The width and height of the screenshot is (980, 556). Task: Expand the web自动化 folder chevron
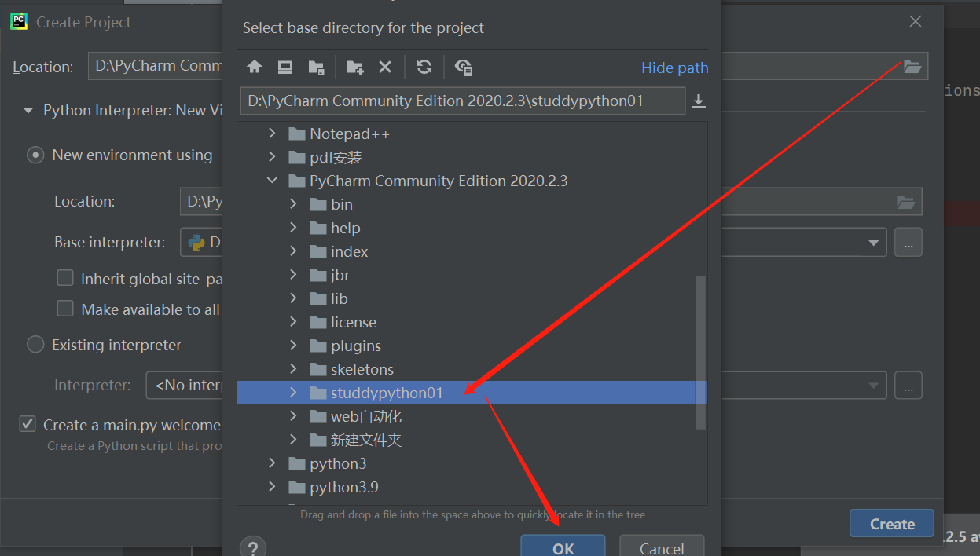tap(293, 416)
